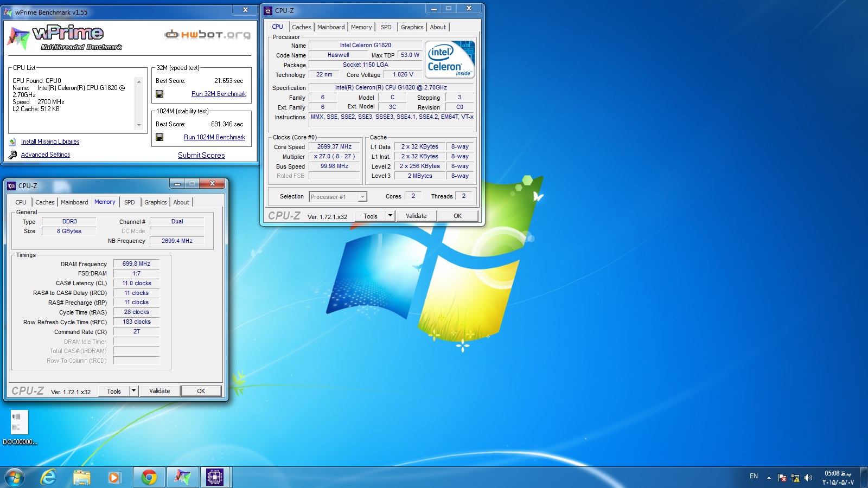Screen dimensions: 868x488
Task: Click Validate in the CPU window
Action: pyautogui.click(x=416, y=216)
